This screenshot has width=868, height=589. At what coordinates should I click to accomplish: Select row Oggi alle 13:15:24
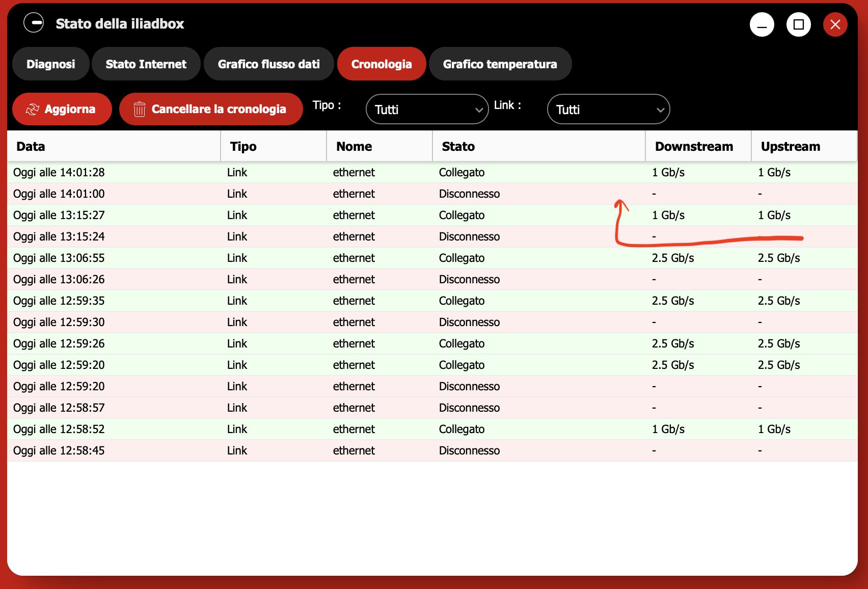click(432, 236)
